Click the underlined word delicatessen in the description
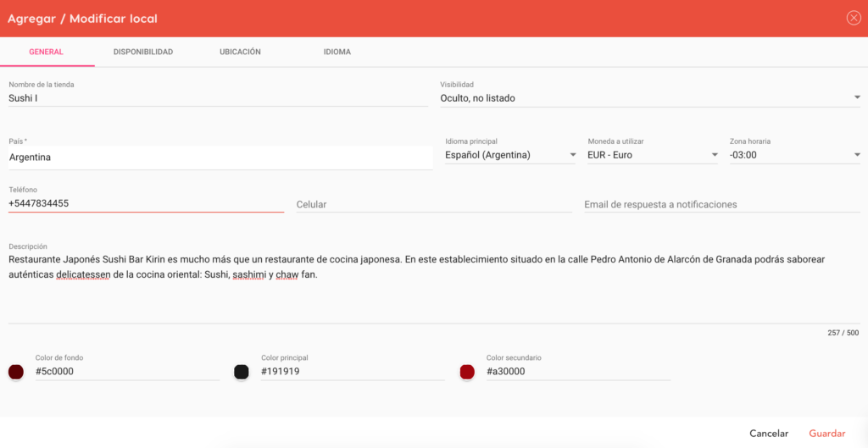 [84, 274]
